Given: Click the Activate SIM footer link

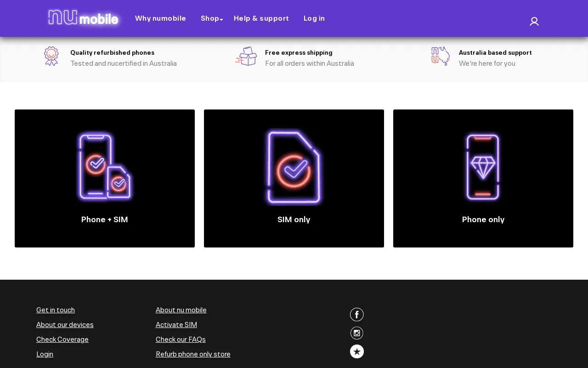Looking at the screenshot, I should point(176,325).
